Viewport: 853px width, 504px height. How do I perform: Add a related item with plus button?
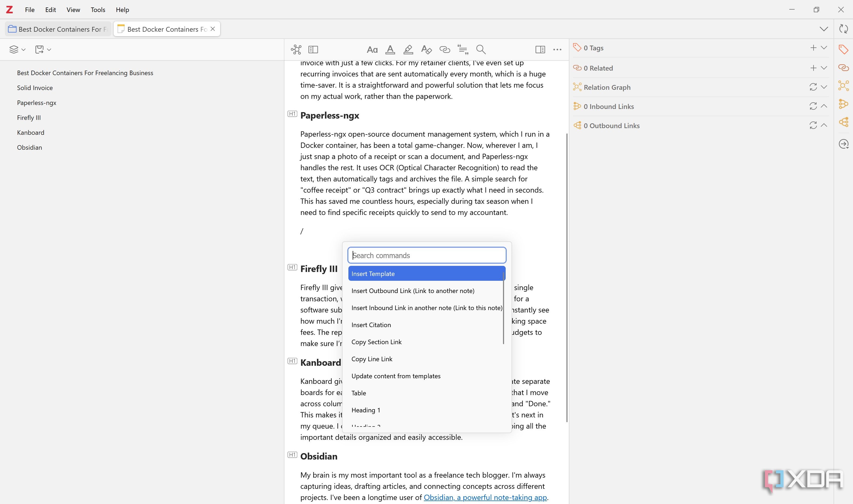tap(813, 68)
